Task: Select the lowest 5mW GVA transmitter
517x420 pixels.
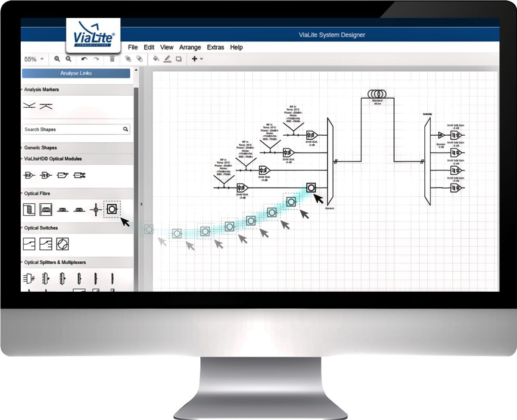Action: pyautogui.click(x=242, y=188)
